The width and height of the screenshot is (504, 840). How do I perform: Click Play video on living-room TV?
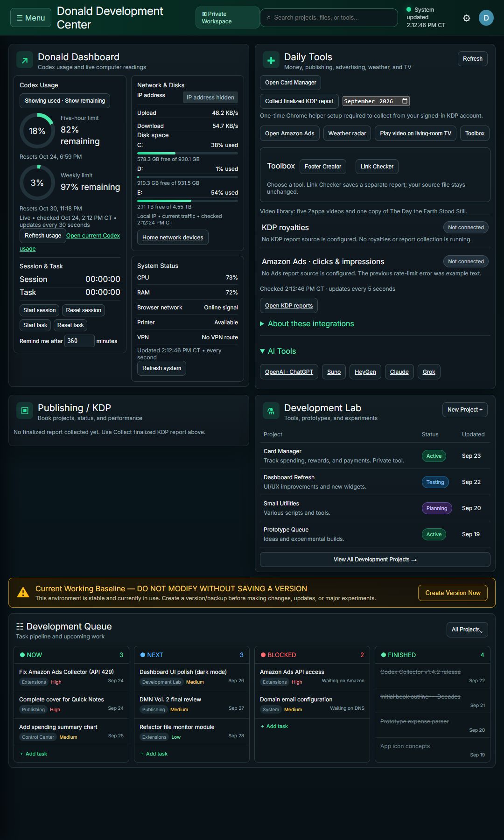point(415,133)
